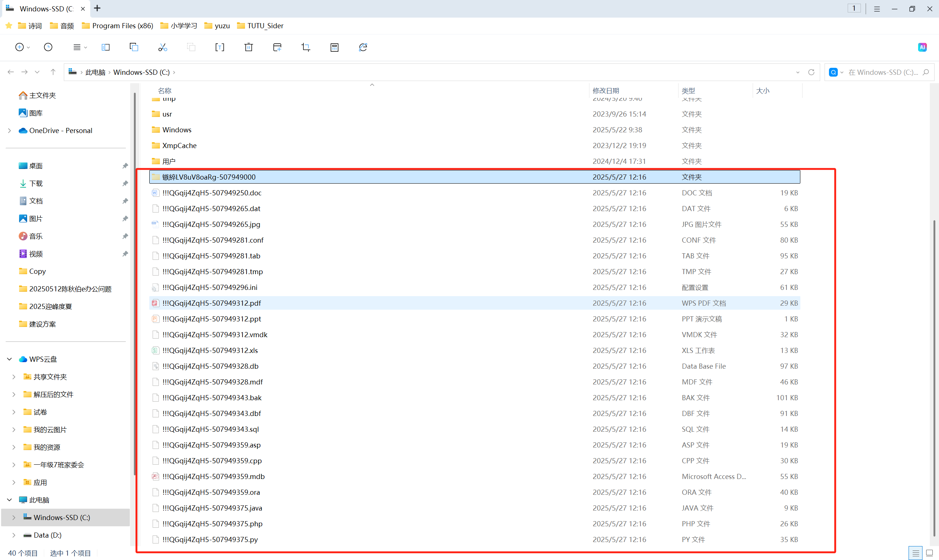This screenshot has width=939, height=560.
Task: Open the calculator icon in toolbar
Action: [334, 47]
